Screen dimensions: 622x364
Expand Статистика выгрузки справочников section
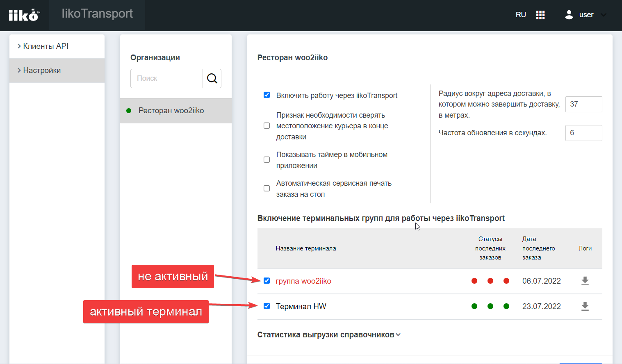point(329,335)
